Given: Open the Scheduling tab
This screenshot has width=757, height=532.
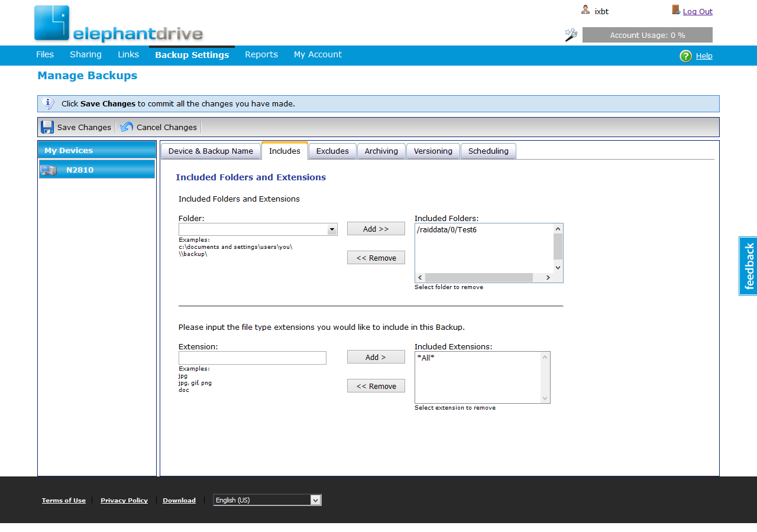Looking at the screenshot, I should (489, 151).
